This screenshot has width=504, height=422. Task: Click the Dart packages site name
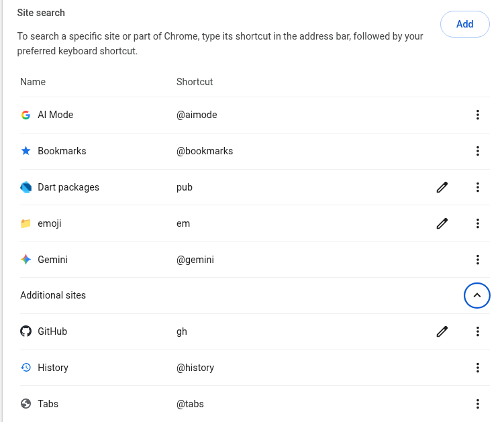click(x=68, y=187)
